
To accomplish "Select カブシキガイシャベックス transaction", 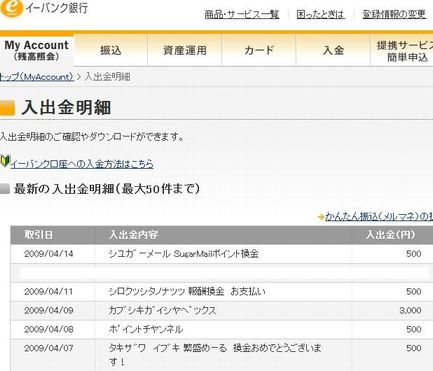I will tap(162, 311).
